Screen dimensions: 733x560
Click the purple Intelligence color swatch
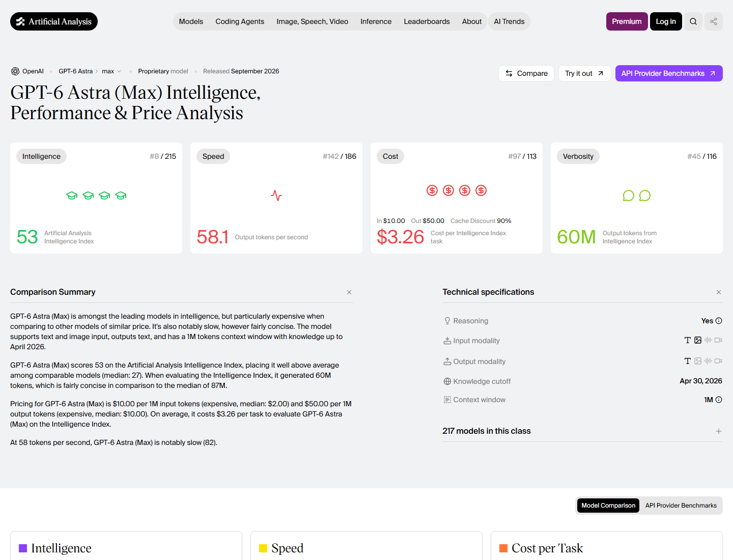[23, 548]
